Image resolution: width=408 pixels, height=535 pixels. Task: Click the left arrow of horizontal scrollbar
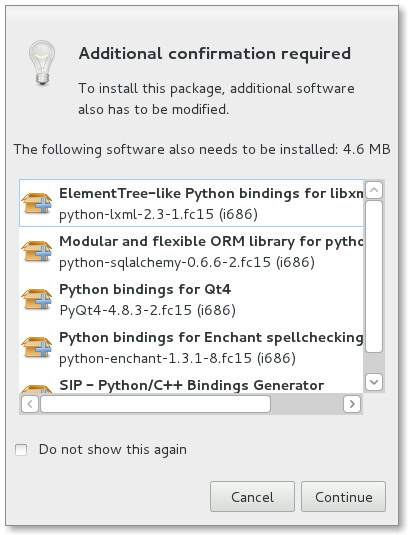(30, 404)
